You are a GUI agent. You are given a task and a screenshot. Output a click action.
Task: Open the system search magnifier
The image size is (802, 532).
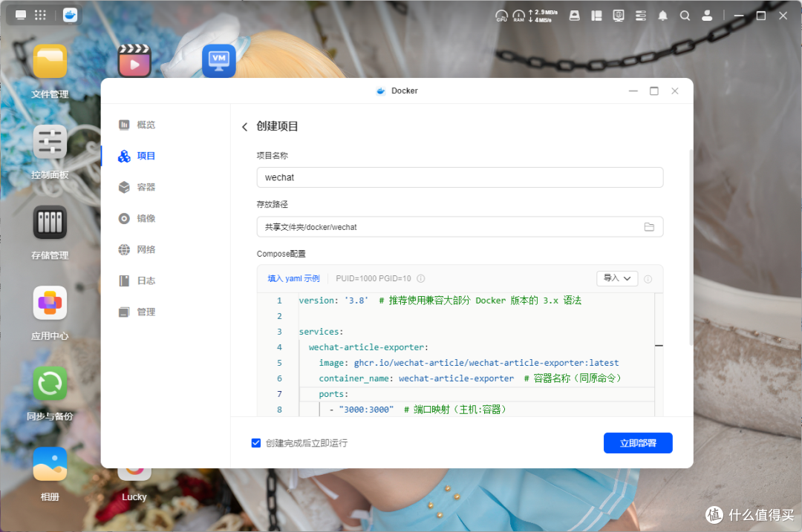(x=685, y=16)
